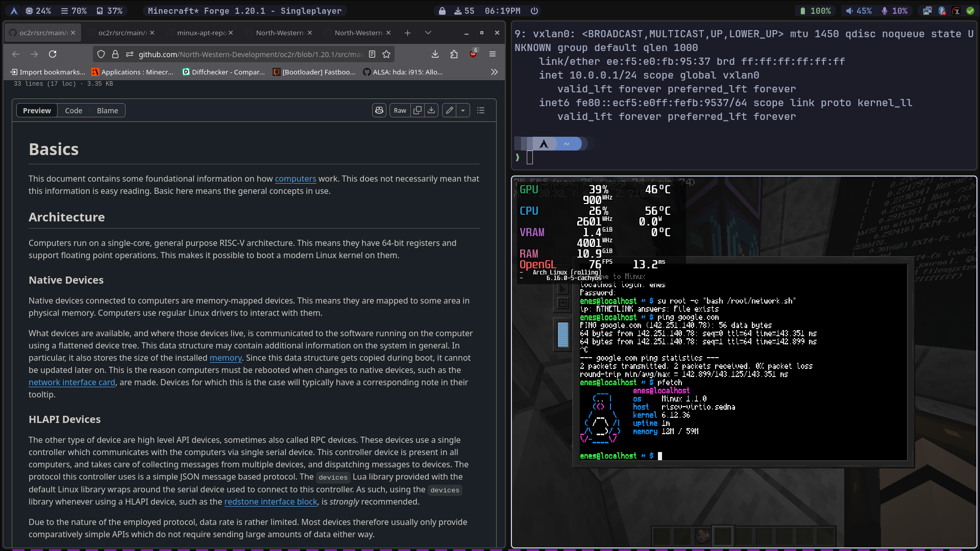Switch to the minux-apt-repo tab

point(201,33)
